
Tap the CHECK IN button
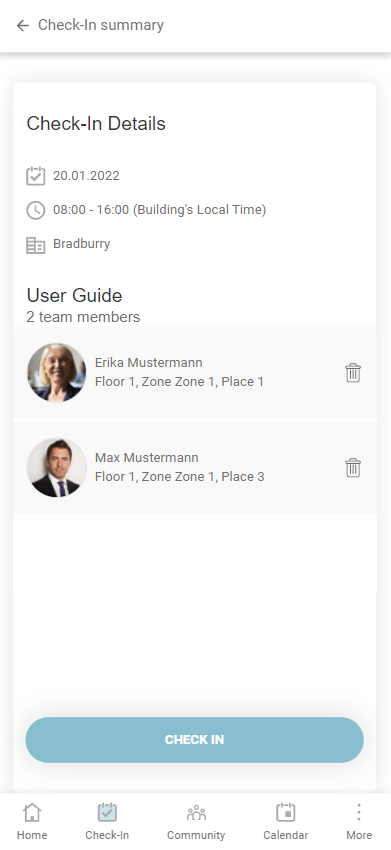pos(195,740)
